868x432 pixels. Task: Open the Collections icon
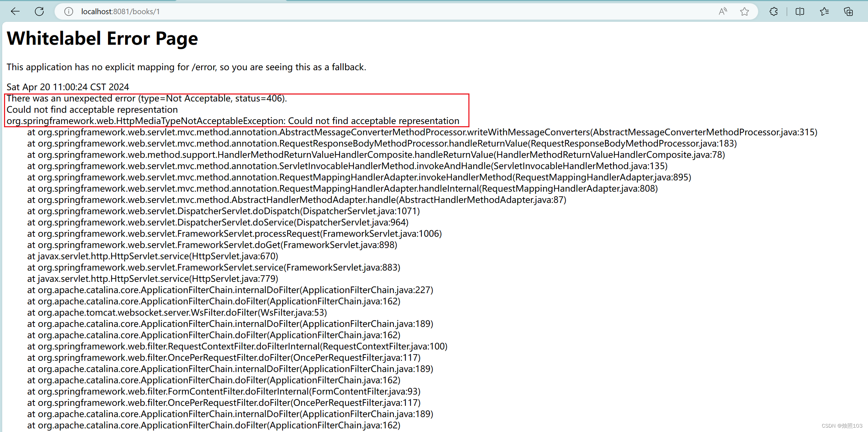coord(848,12)
